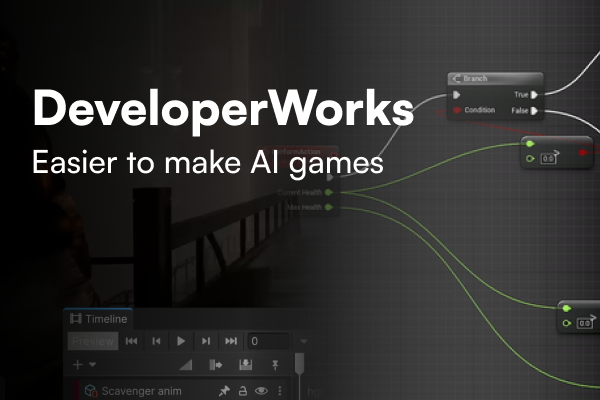This screenshot has height=400, width=600.
Task: Click the Current Health green pin
Action: (x=329, y=192)
